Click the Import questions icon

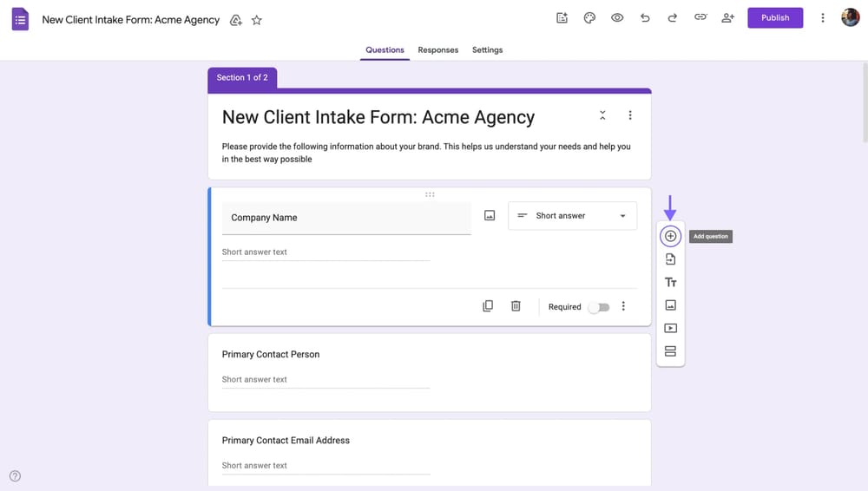[x=670, y=259]
